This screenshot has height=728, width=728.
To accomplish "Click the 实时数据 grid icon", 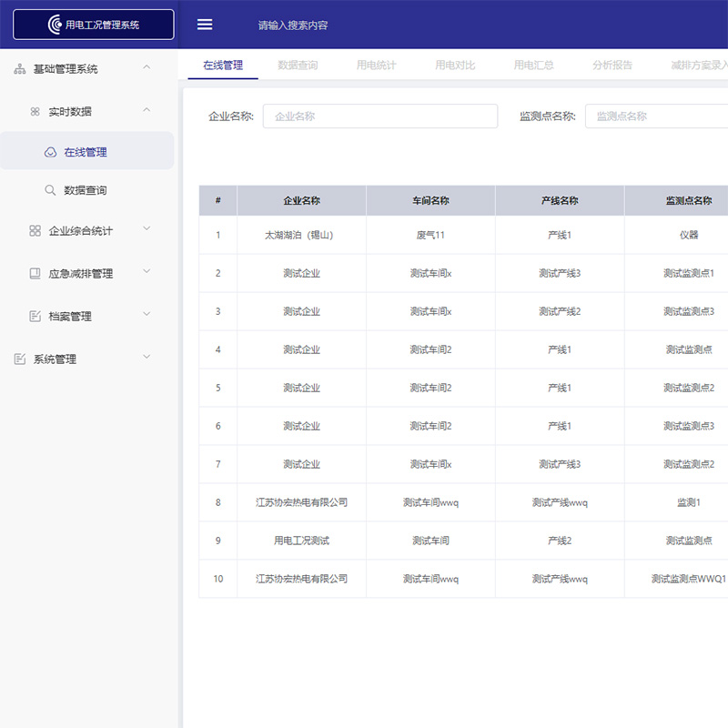I will point(35,110).
